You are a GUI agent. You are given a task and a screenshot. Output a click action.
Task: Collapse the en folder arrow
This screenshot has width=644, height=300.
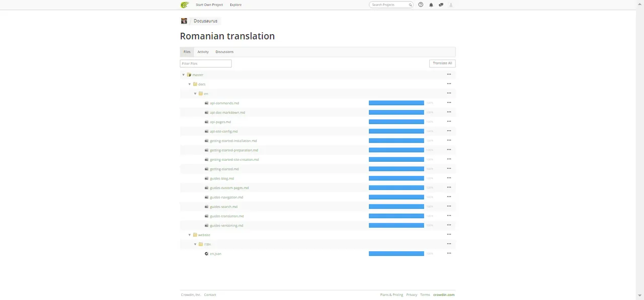(195, 93)
